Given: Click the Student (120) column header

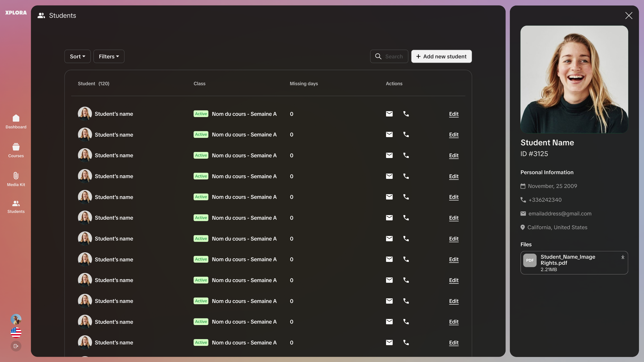Looking at the screenshot, I should [93, 84].
